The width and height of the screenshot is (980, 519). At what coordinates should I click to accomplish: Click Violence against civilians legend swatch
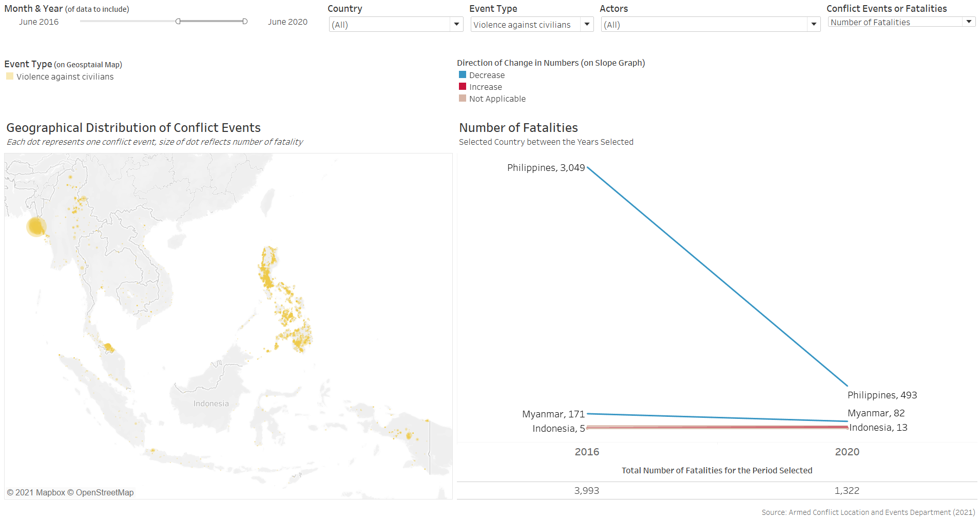coord(10,76)
